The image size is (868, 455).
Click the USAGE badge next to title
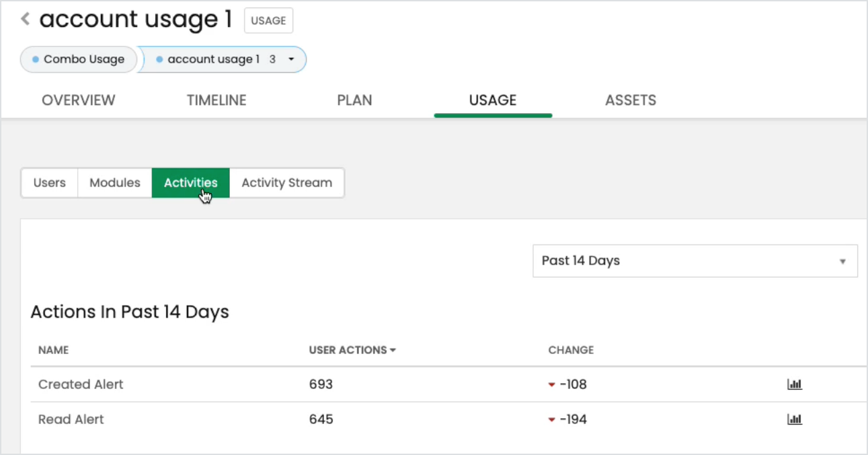268,21
